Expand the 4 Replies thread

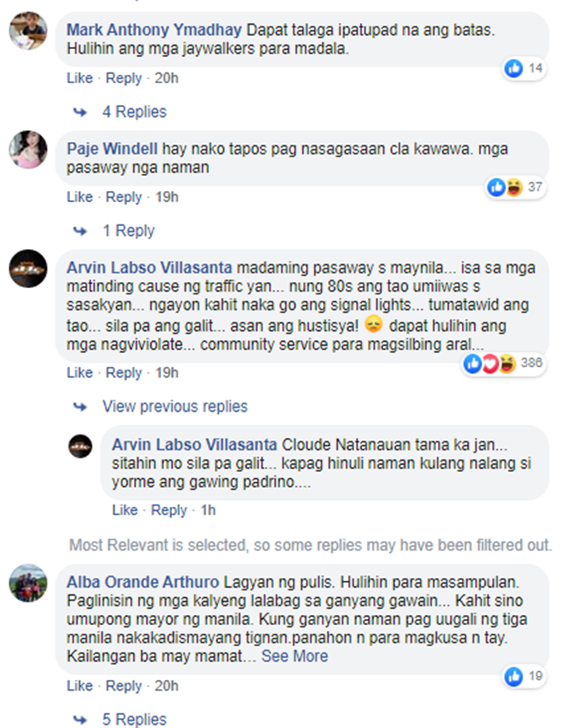[x=134, y=112]
